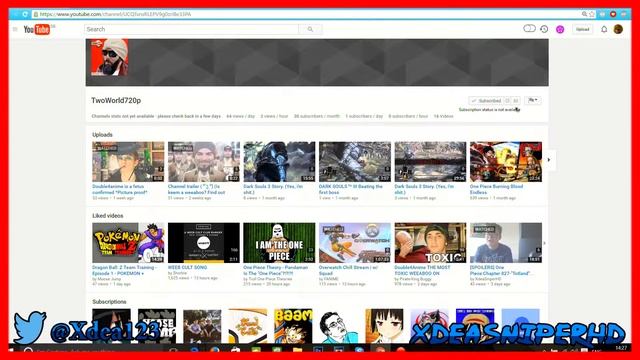Image resolution: width=640 pixels, height=360 pixels.
Task: Click the MOST TOXIC WEEABOO video title
Action: coord(422,270)
